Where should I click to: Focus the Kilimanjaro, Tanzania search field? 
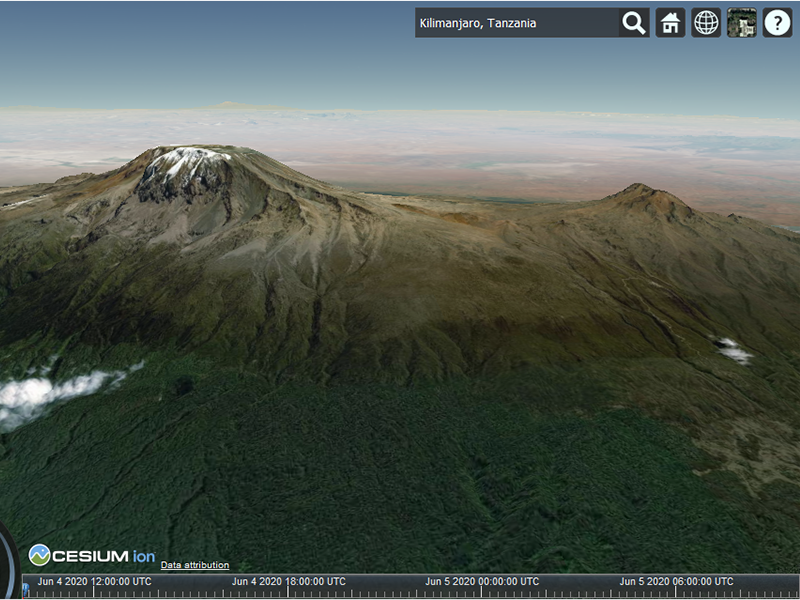(x=517, y=23)
